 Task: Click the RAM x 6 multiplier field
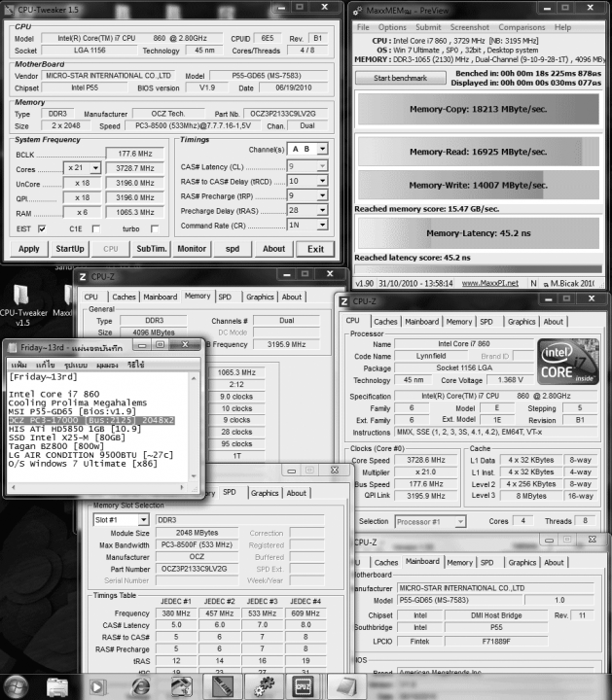click(82, 213)
